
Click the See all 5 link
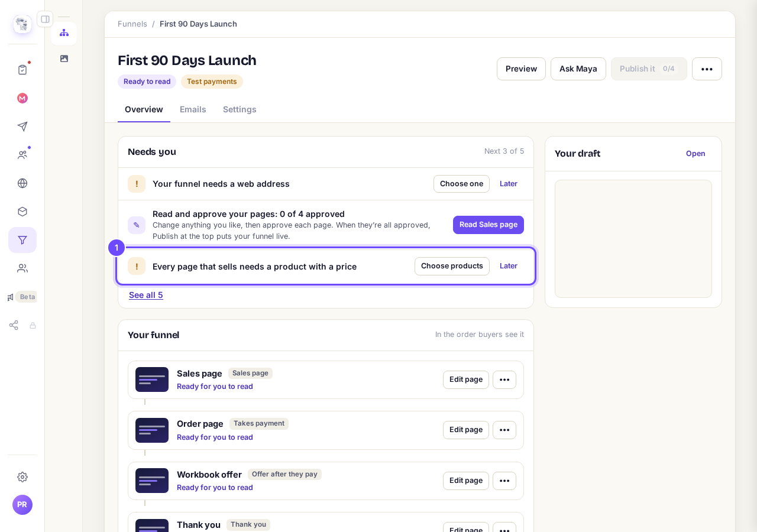click(x=146, y=295)
